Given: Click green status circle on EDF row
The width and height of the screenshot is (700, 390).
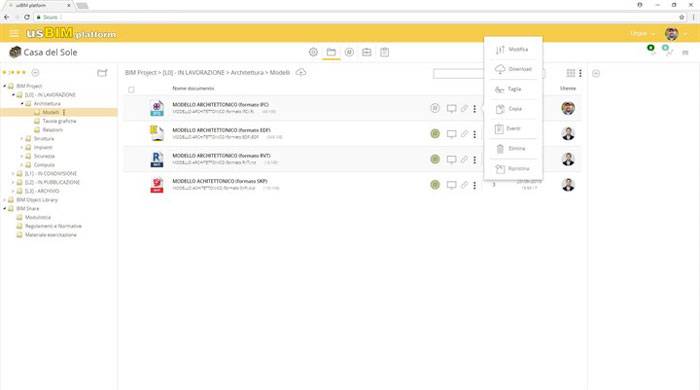Looking at the screenshot, I should 435,134.
